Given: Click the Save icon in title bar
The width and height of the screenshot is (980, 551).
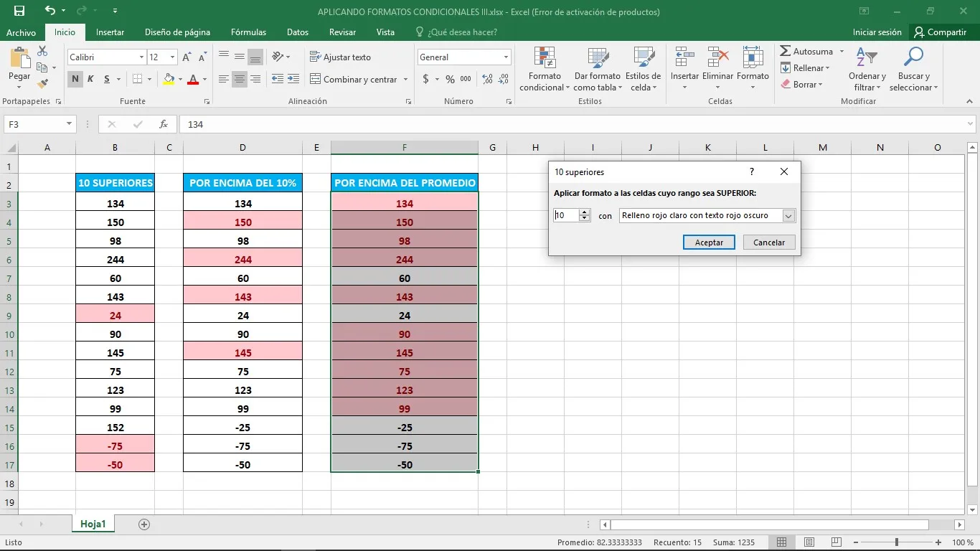Looking at the screenshot, I should tap(19, 11).
